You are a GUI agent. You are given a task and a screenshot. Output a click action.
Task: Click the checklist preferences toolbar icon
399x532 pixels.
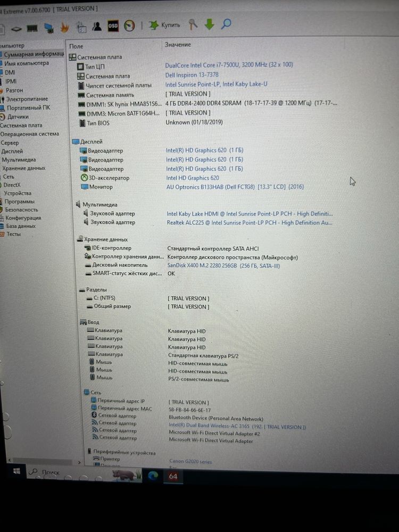(x=81, y=28)
